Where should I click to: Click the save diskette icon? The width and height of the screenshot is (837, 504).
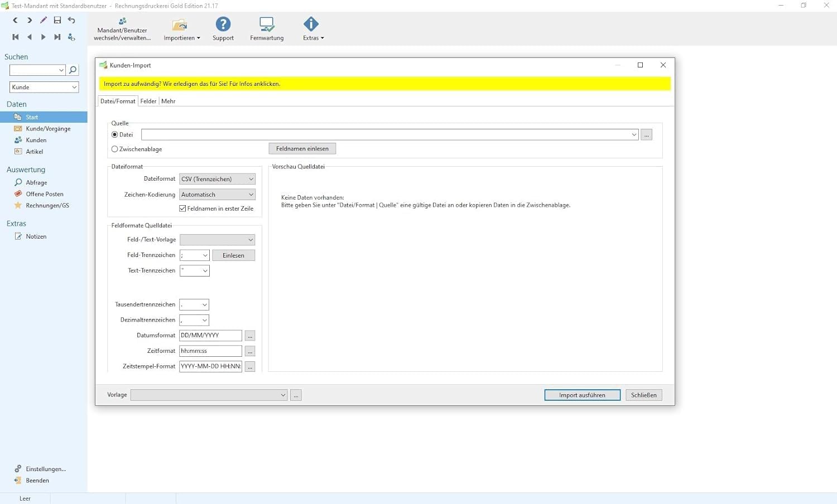pyautogui.click(x=57, y=20)
